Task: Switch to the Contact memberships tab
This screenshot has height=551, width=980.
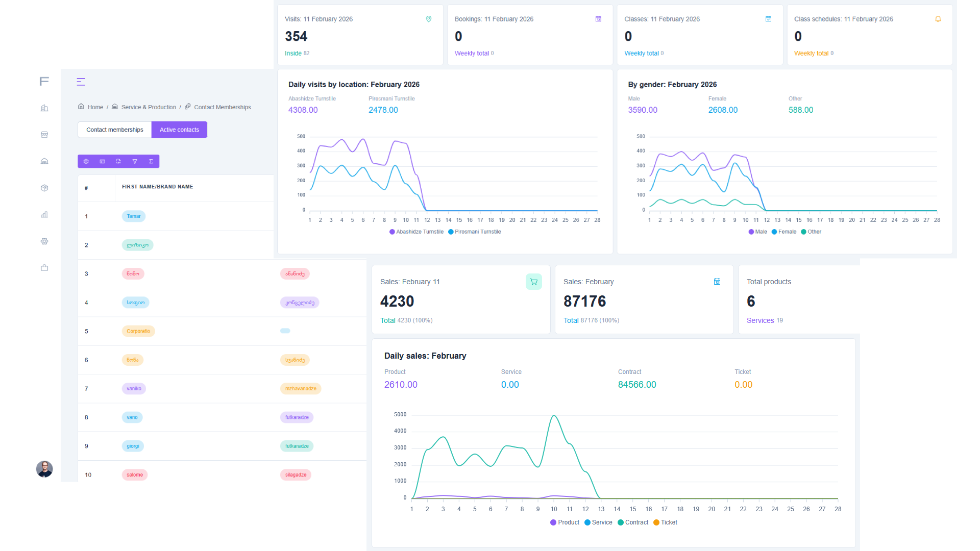Action: pos(115,130)
